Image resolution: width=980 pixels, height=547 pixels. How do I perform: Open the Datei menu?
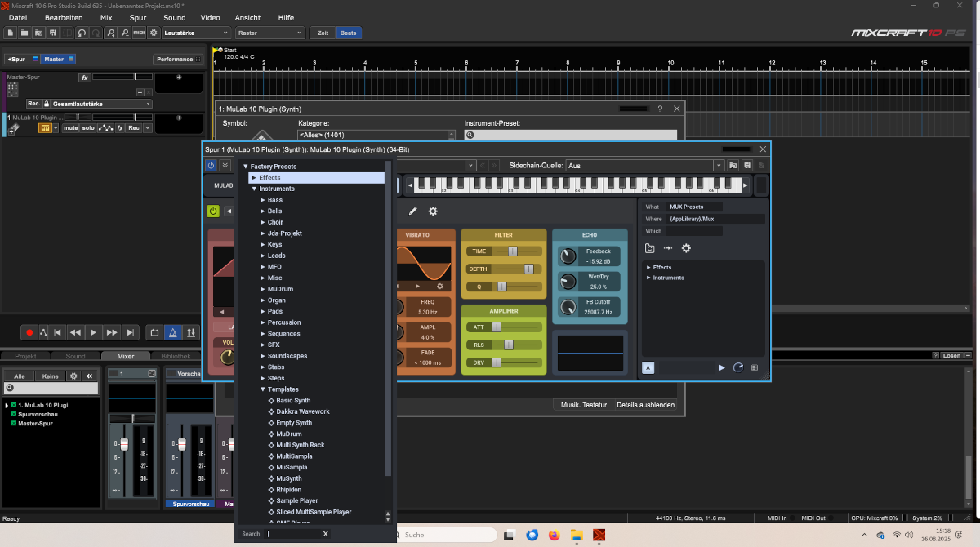tap(17, 17)
